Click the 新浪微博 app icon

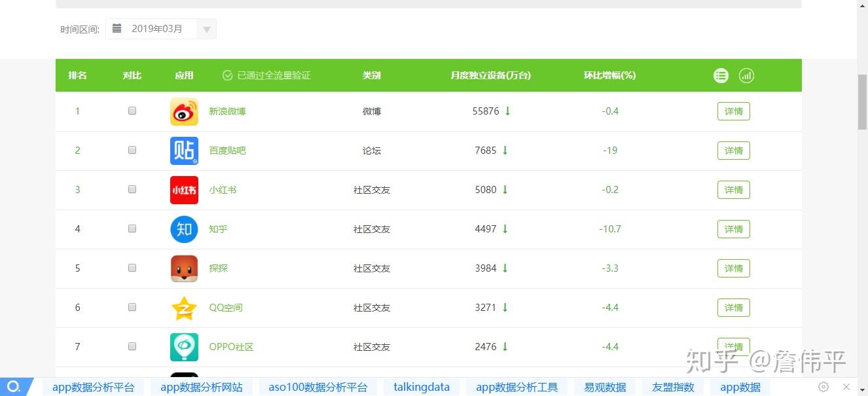pyautogui.click(x=184, y=111)
